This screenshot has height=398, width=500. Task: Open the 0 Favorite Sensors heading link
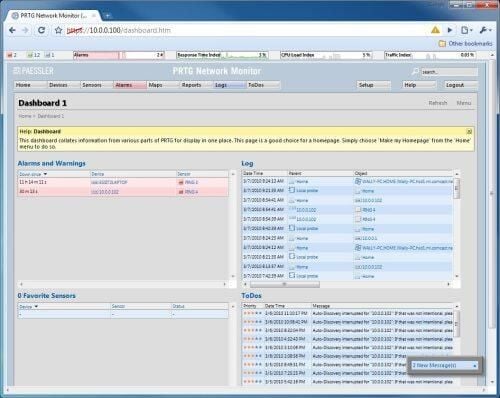tap(47, 296)
